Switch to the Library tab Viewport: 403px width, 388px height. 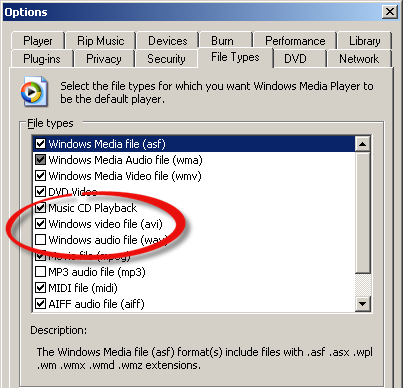pyautogui.click(x=365, y=41)
